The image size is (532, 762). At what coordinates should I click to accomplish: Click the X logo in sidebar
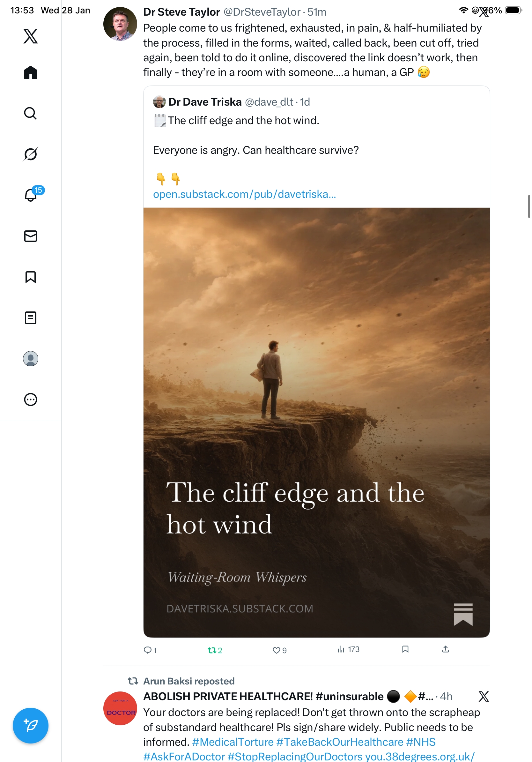pos(31,36)
